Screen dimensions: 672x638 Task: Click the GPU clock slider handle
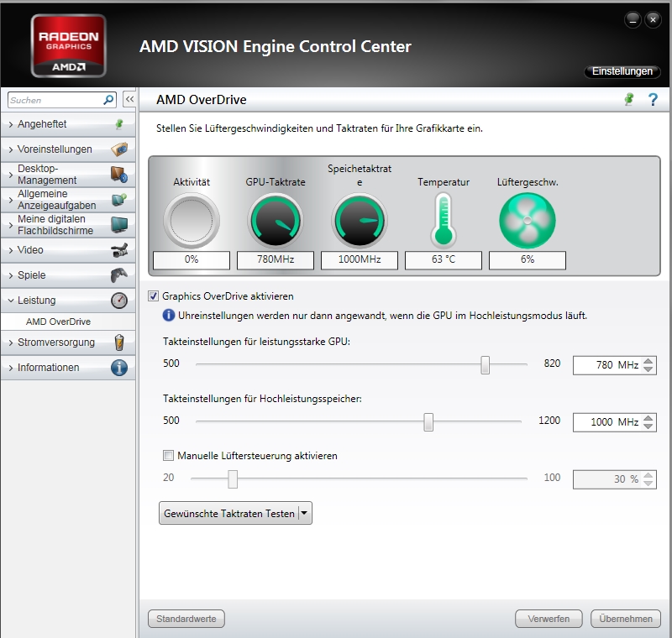485,365
